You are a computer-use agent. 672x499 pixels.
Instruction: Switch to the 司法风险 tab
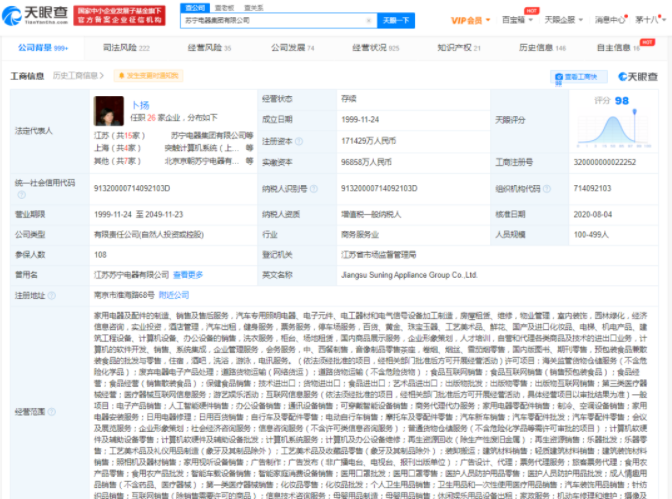(126, 48)
